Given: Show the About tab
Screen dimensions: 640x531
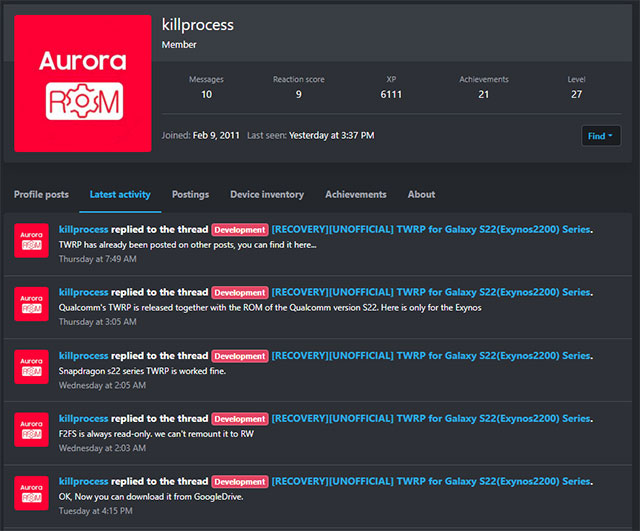Looking at the screenshot, I should (x=421, y=194).
